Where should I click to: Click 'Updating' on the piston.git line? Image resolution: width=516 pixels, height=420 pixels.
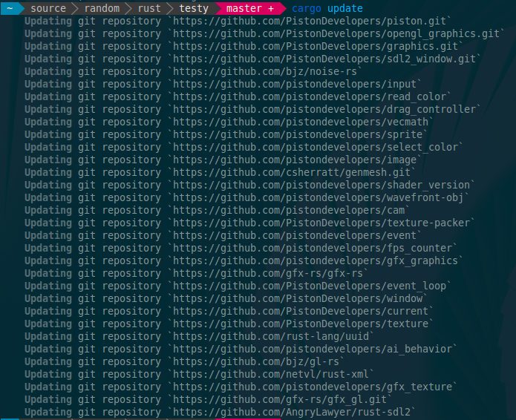pos(48,22)
